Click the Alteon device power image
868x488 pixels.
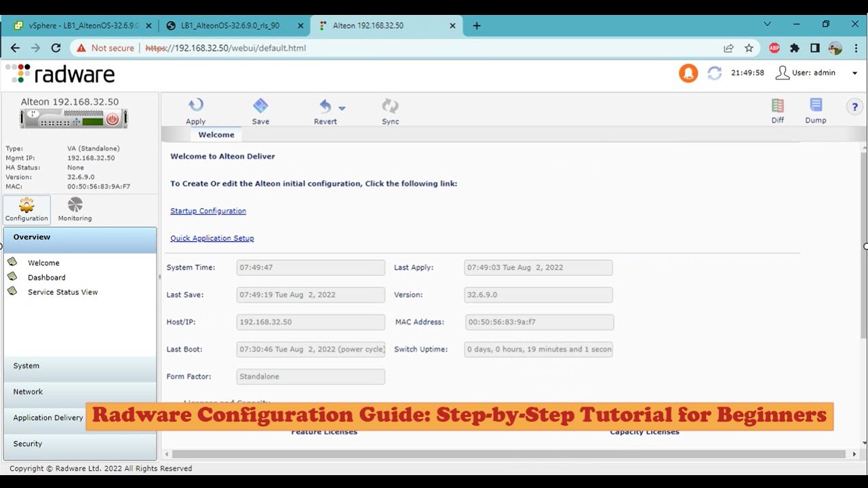coord(74,119)
